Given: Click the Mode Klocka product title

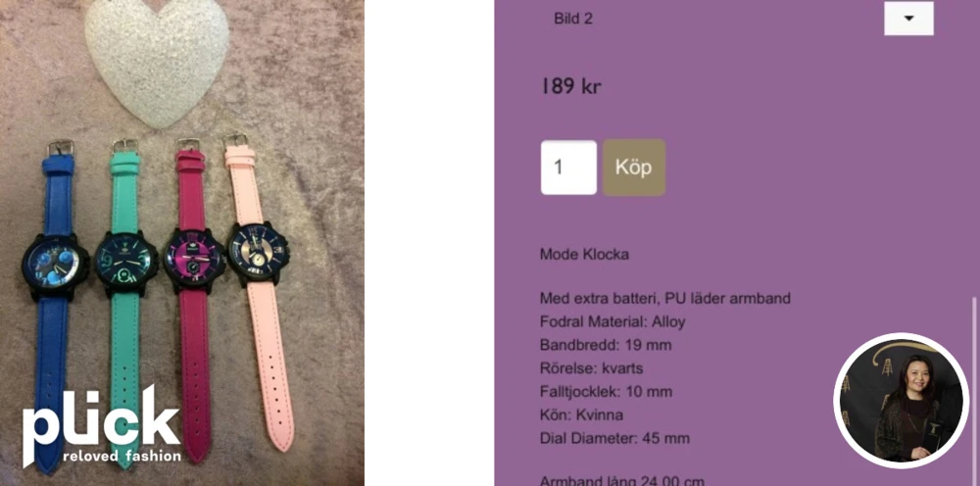Looking at the screenshot, I should coord(584,254).
